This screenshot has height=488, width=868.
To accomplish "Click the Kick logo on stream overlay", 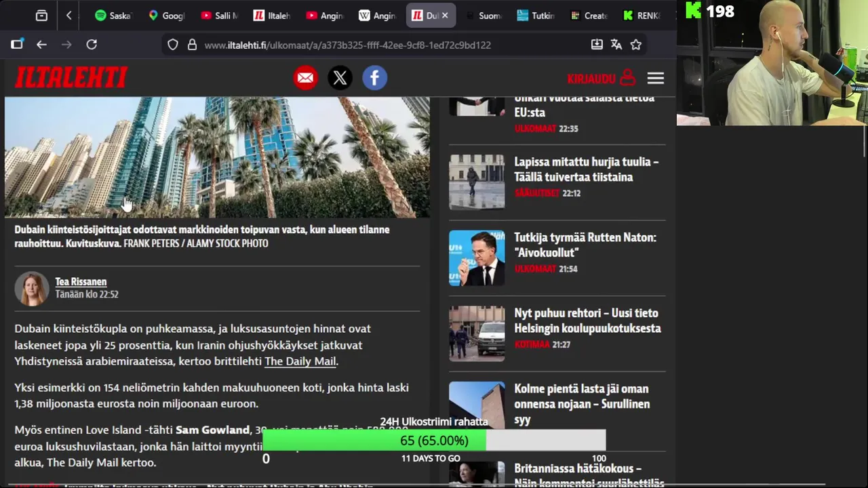I will point(694,10).
